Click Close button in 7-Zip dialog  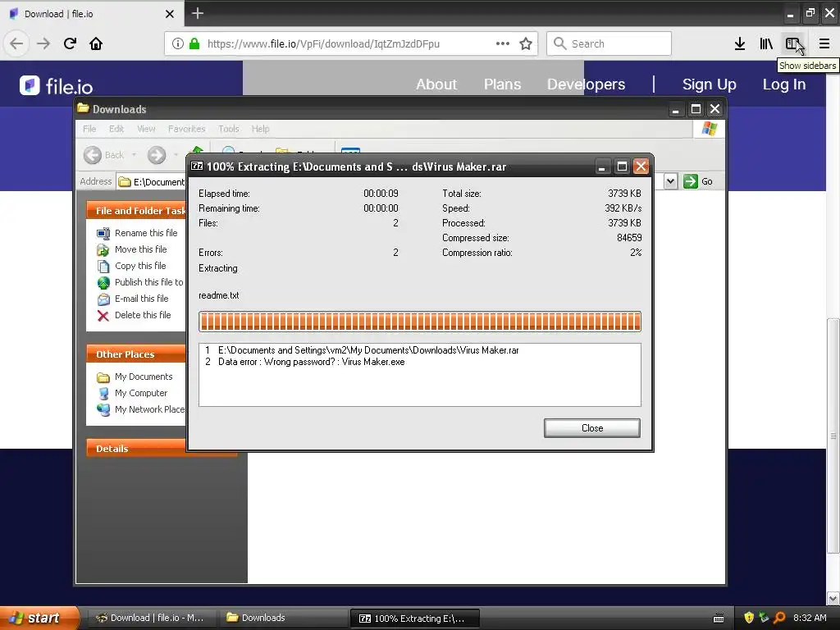pyautogui.click(x=592, y=428)
